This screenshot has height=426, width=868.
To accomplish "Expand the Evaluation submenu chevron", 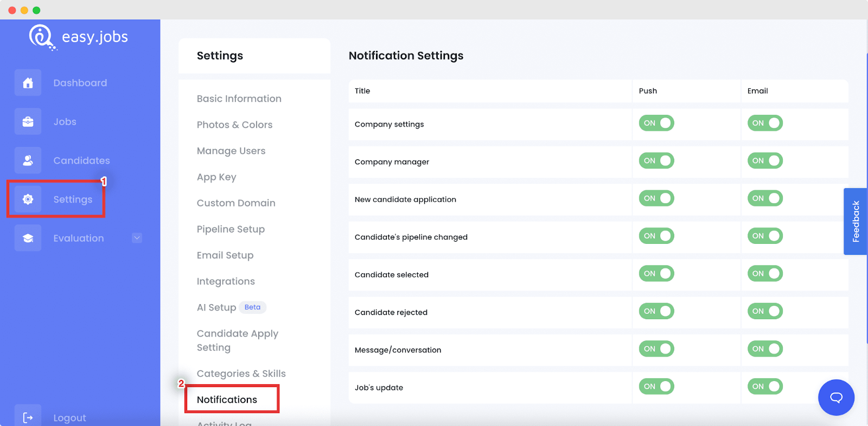I will (x=137, y=238).
